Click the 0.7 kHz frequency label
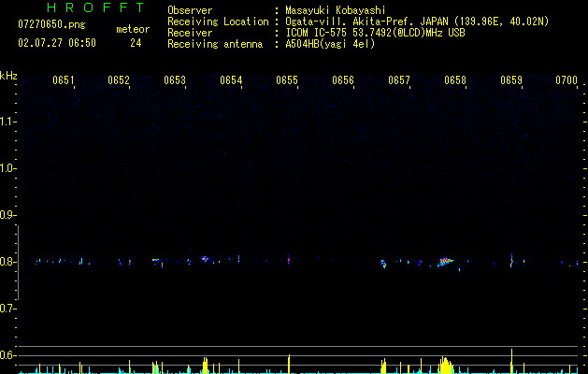 point(7,309)
